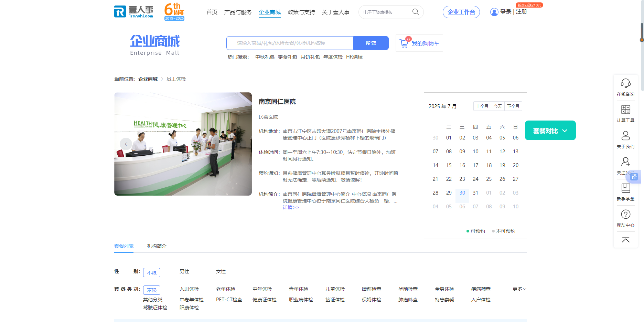Switch to 套餐列表 tab
644x322 pixels.
coord(124,246)
